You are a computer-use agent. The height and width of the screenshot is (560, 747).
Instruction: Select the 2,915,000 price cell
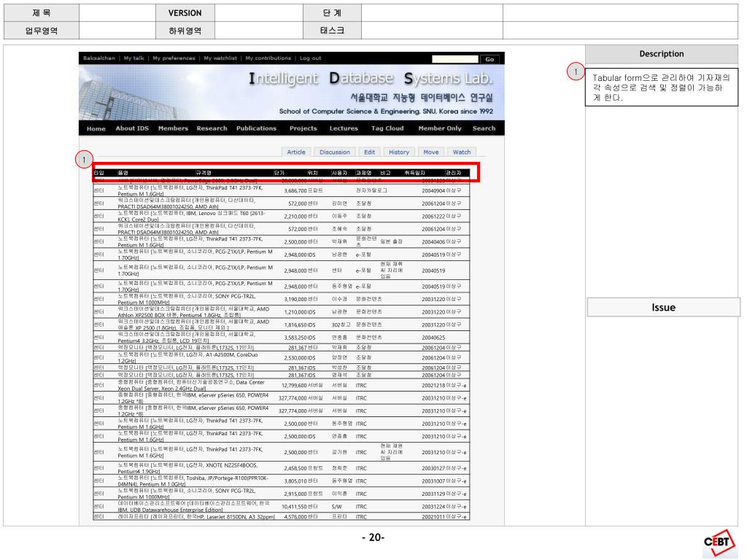click(295, 494)
